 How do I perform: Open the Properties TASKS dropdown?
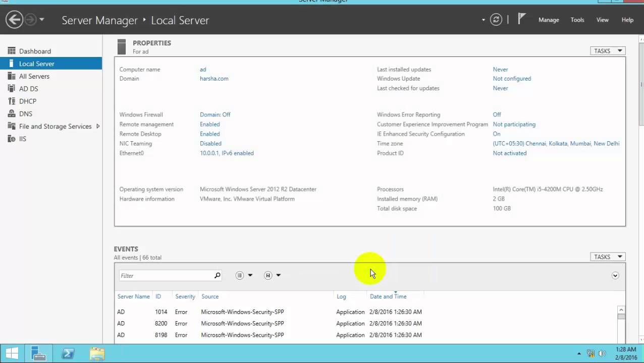[x=608, y=51]
